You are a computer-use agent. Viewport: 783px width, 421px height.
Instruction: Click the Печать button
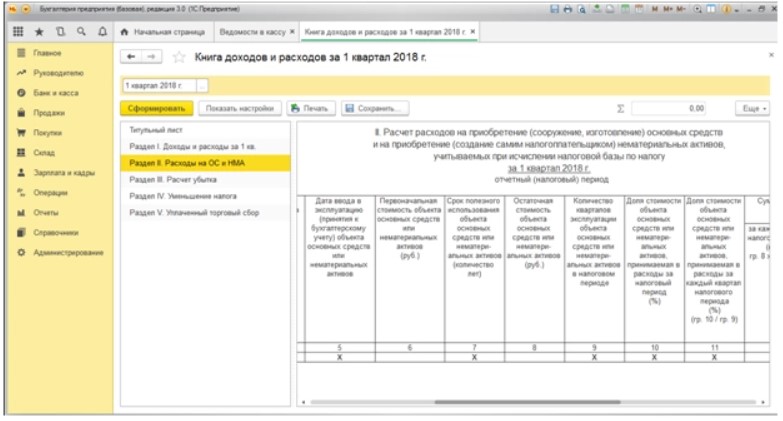pos(310,108)
